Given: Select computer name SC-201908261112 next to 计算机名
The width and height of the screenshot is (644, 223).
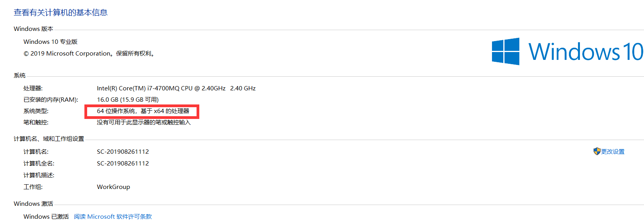Looking at the screenshot, I should [x=123, y=152].
